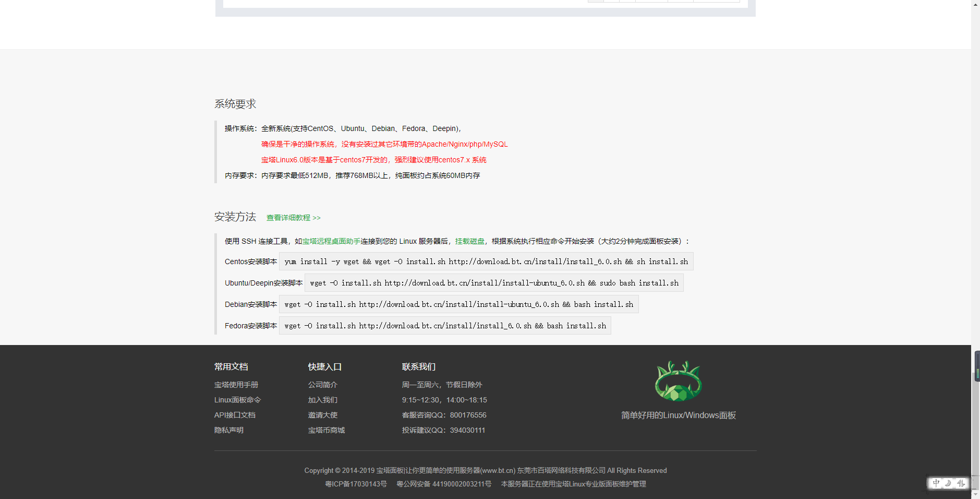Image resolution: width=980 pixels, height=499 pixels.
Task: Open 宝塔使用手册 in footer
Action: coord(236,385)
